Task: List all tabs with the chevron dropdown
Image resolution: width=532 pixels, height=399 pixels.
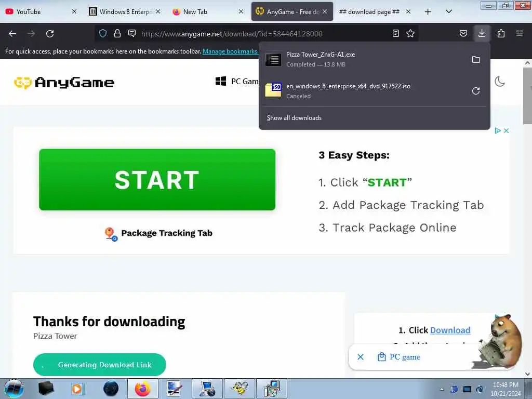Action: (x=448, y=11)
